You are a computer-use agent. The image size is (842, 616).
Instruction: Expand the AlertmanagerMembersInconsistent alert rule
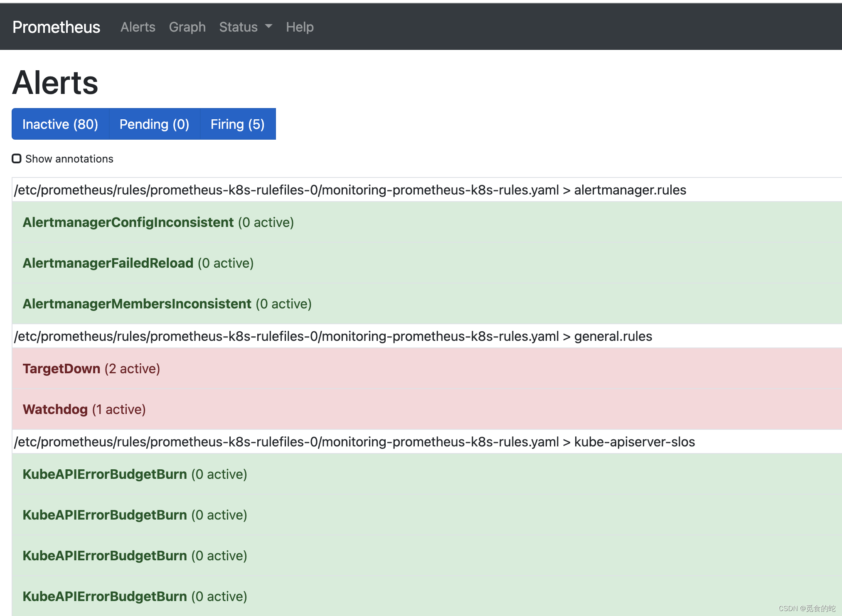coord(427,304)
